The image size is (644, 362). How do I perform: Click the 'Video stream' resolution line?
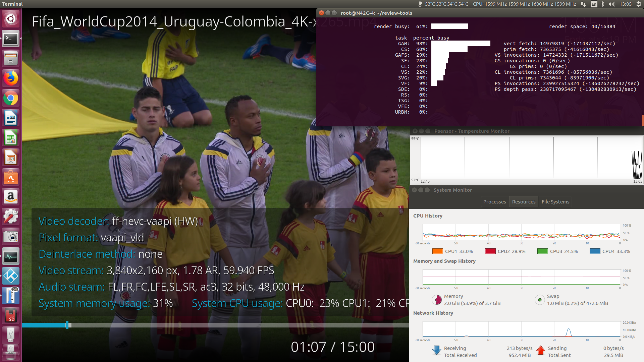pyautogui.click(x=156, y=270)
